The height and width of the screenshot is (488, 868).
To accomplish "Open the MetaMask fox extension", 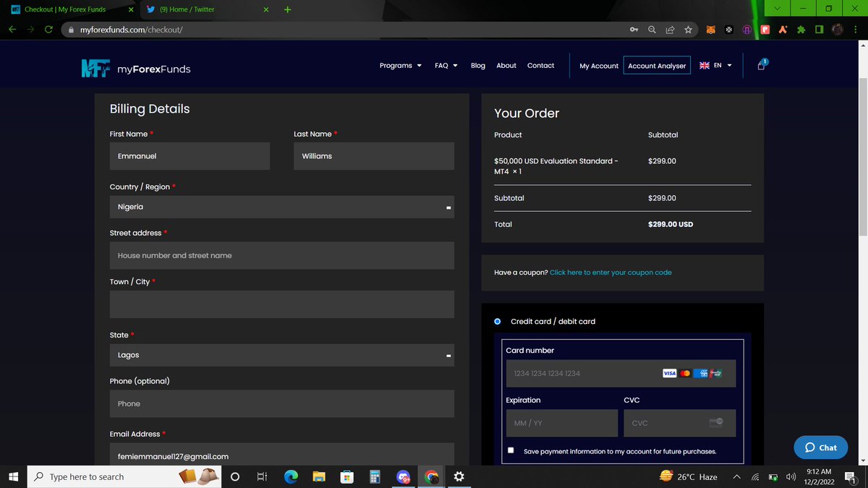I will [711, 30].
